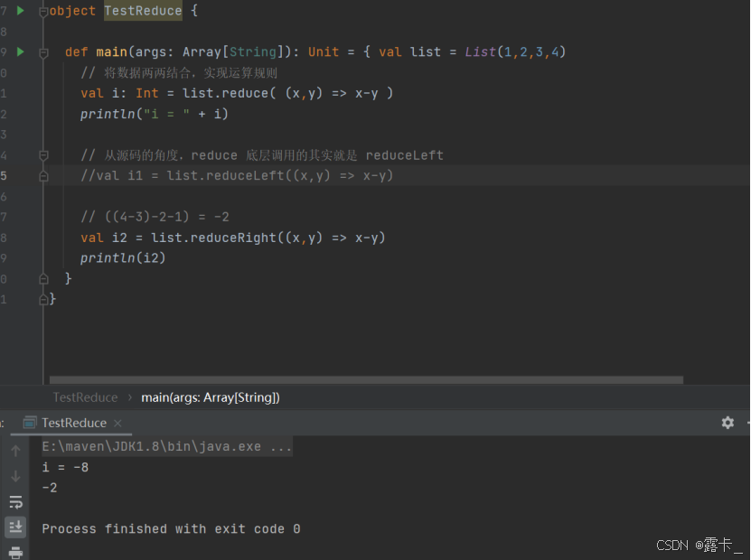
Task: Close the TestReduce run tab
Action: [x=117, y=423]
